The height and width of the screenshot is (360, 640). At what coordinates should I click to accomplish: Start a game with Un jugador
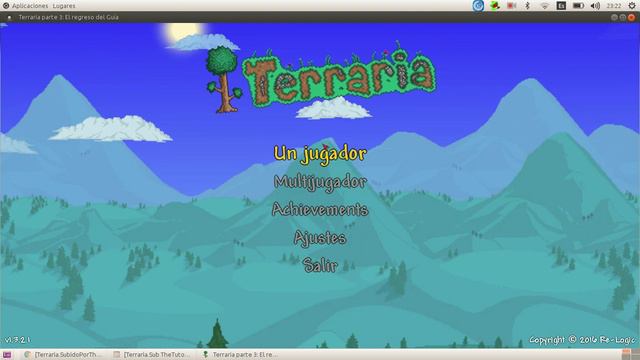click(x=320, y=154)
